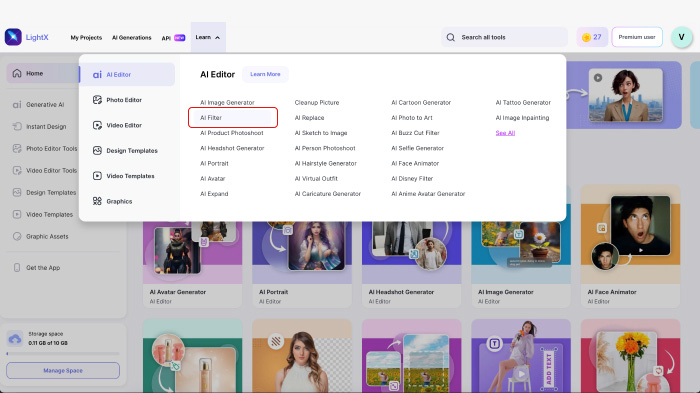This screenshot has width=700, height=393.
Task: Open the credits coin counter
Action: [x=592, y=37]
